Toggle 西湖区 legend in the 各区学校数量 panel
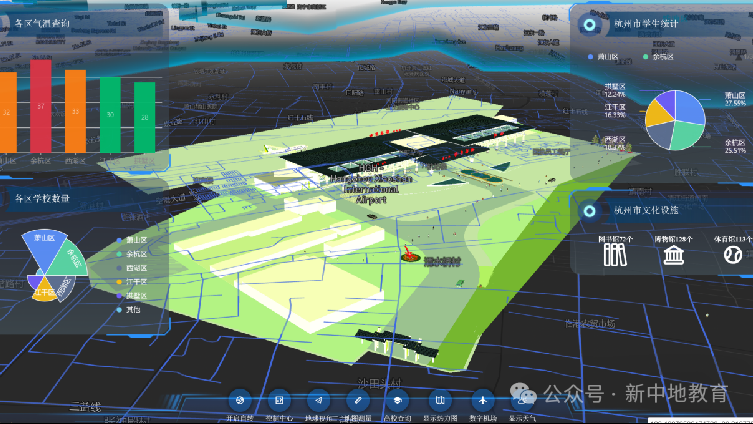This screenshot has height=424, width=753. [132, 268]
